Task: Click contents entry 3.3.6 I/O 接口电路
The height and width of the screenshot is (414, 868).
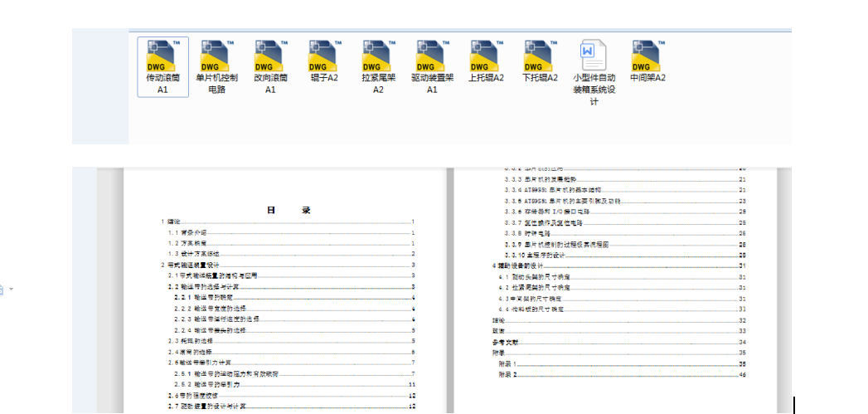Action: click(625, 212)
